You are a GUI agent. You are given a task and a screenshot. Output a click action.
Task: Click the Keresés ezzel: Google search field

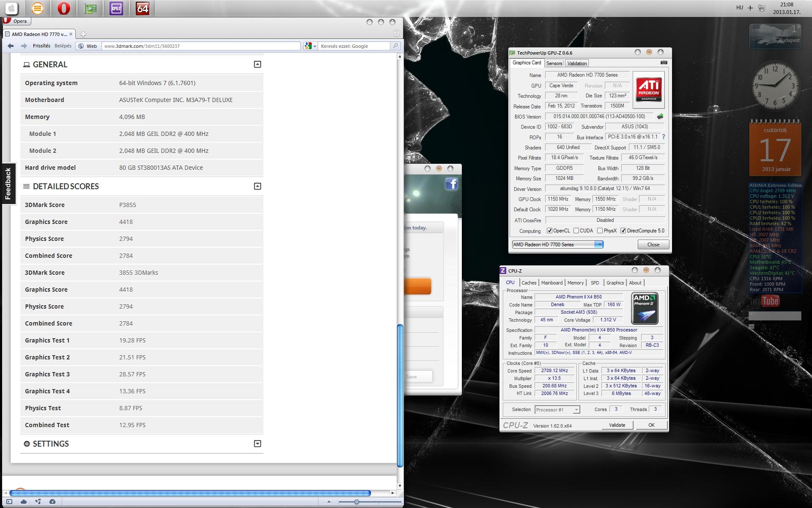(354, 46)
